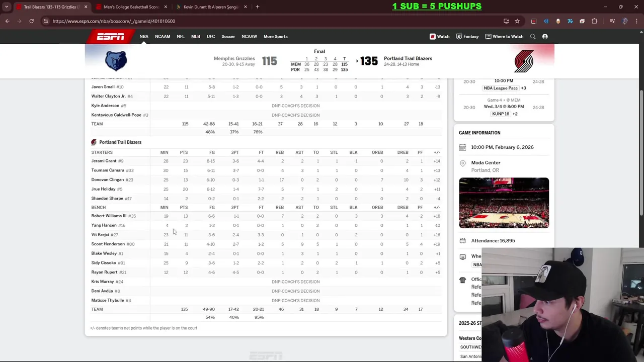The image size is (644, 362).
Task: Click the Watch link
Action: click(x=440, y=36)
